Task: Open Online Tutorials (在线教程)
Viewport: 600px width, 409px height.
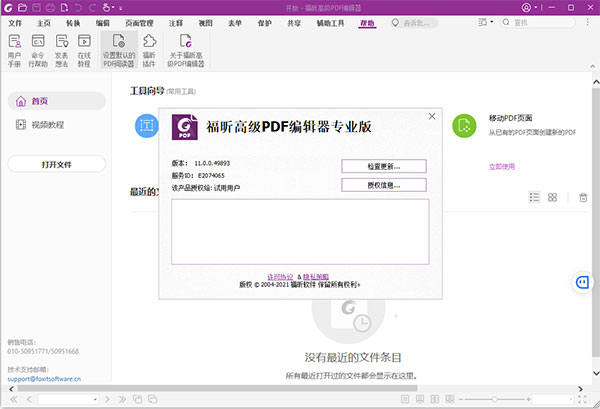Action: tap(84, 51)
